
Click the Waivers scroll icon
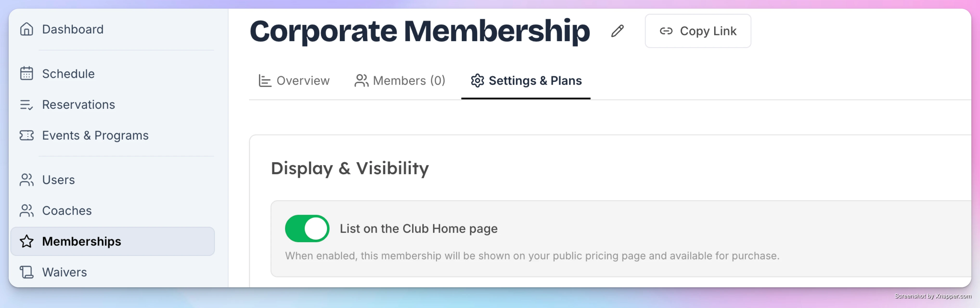tap(27, 272)
